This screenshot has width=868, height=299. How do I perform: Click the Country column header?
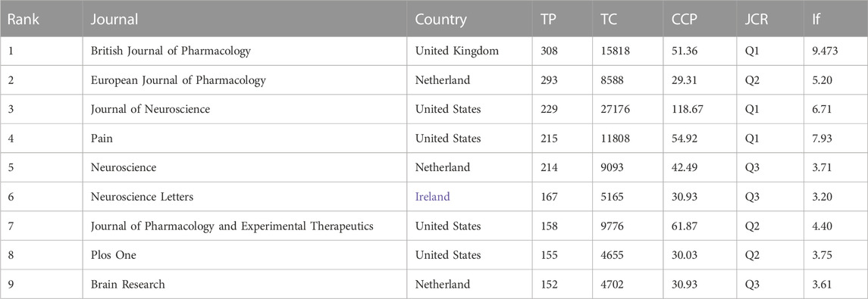pos(441,20)
